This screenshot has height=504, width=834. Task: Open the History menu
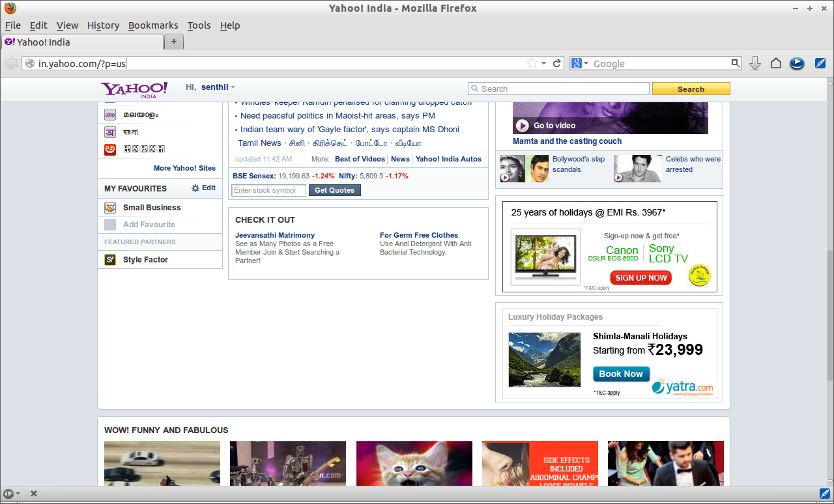[x=103, y=25]
